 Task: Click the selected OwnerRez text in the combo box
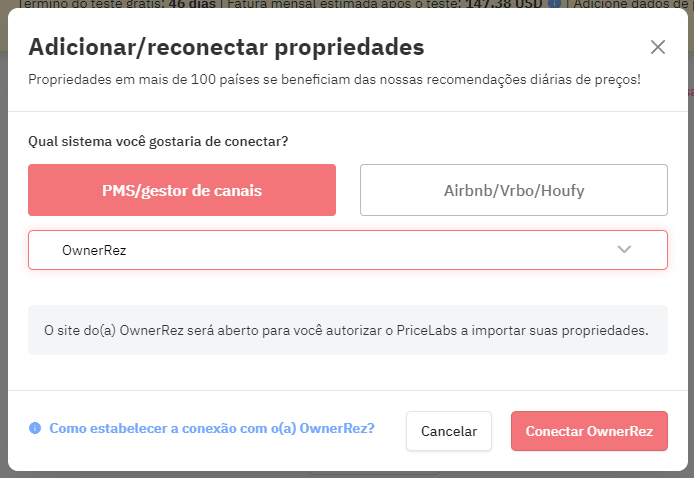point(94,251)
